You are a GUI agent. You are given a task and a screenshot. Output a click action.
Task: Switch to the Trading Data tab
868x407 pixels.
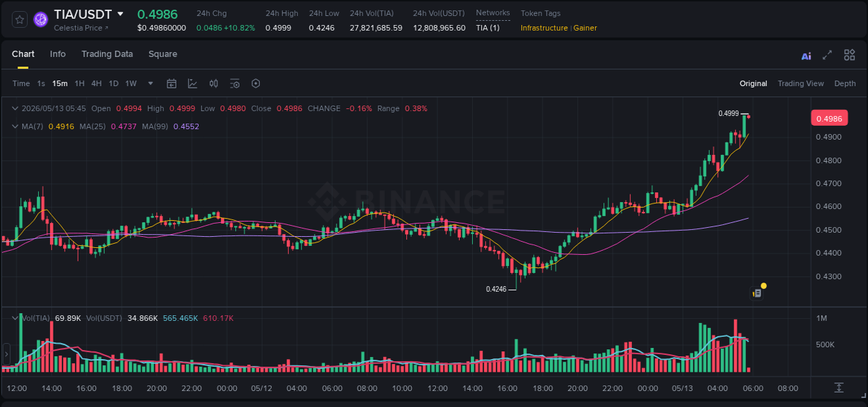tap(107, 54)
